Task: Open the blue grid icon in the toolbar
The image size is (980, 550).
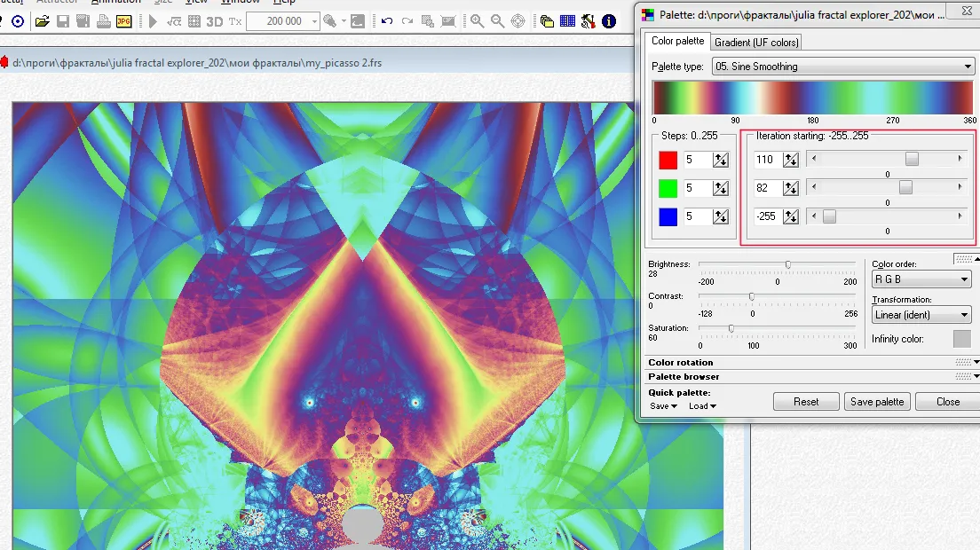Action: (567, 21)
